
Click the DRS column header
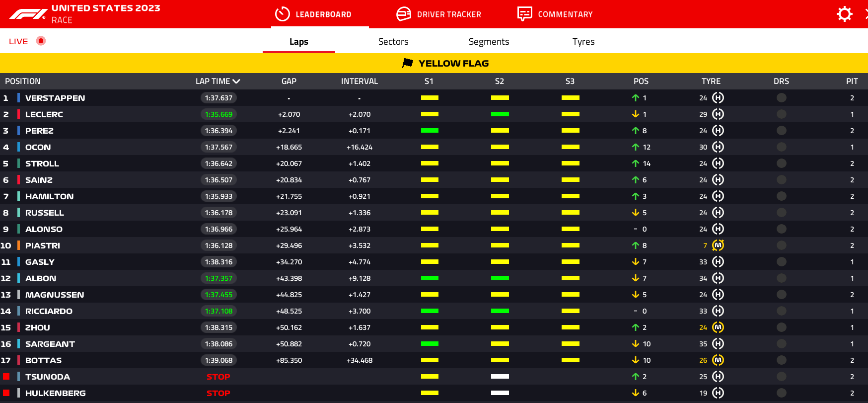(x=782, y=81)
